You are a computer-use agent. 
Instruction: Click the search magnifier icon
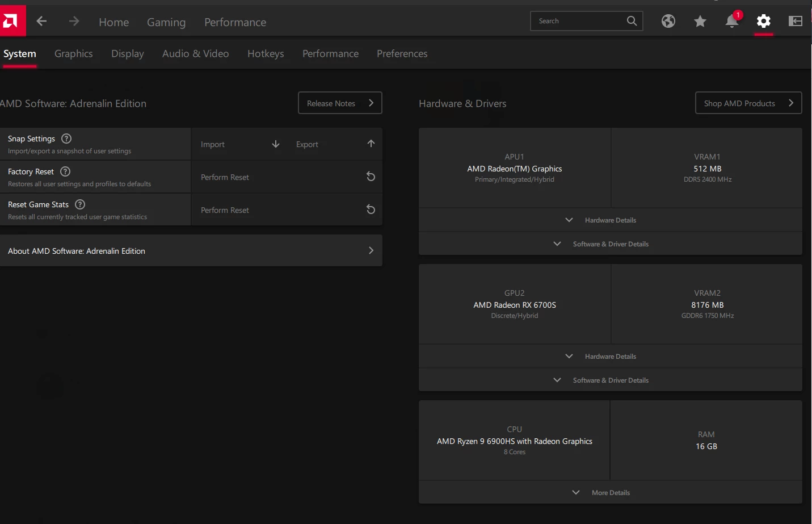click(632, 21)
